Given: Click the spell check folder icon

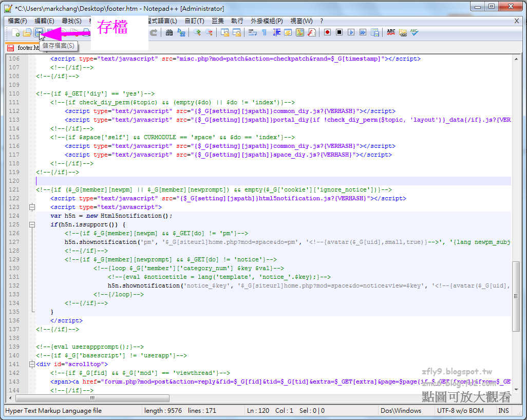Looking at the screenshot, I should click(x=403, y=32).
